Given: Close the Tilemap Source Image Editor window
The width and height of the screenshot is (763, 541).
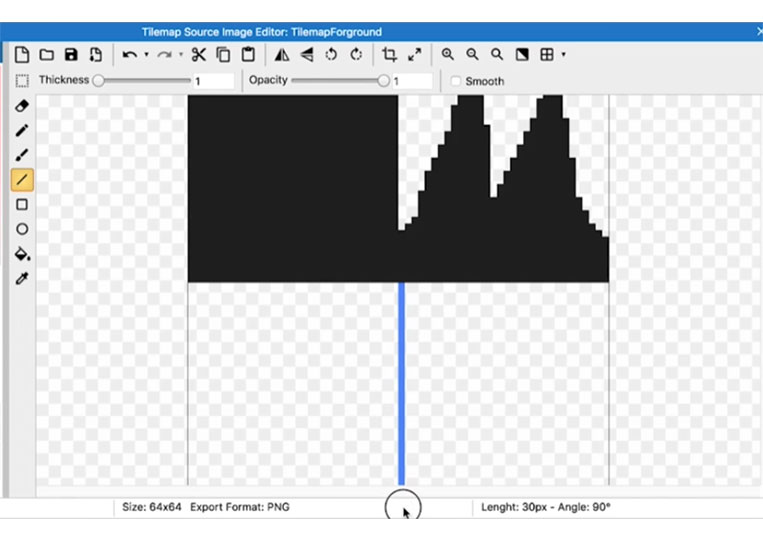Looking at the screenshot, I should pyautogui.click(x=759, y=32).
